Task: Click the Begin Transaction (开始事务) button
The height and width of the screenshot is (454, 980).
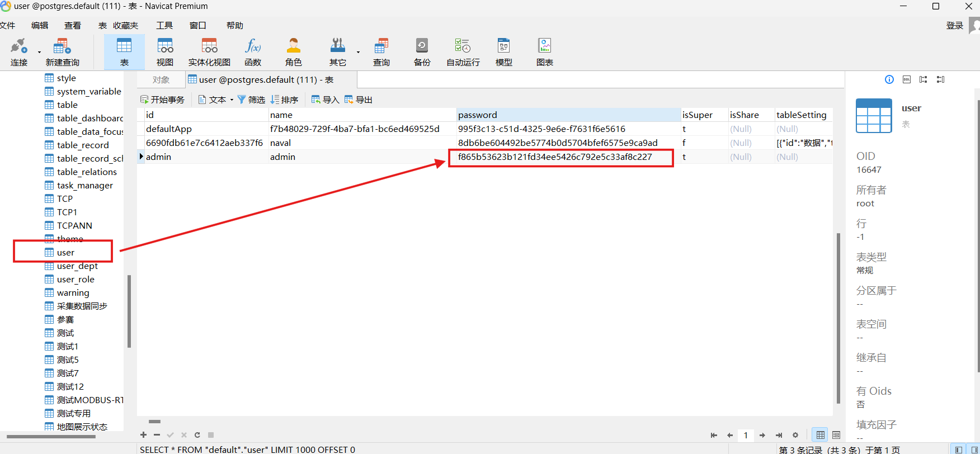Action: tap(162, 100)
